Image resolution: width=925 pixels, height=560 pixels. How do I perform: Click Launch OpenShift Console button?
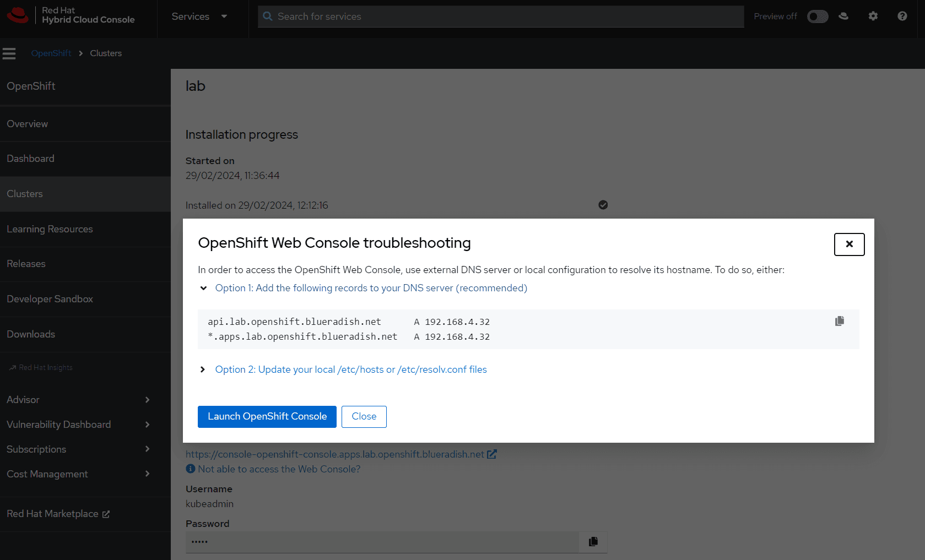(267, 417)
